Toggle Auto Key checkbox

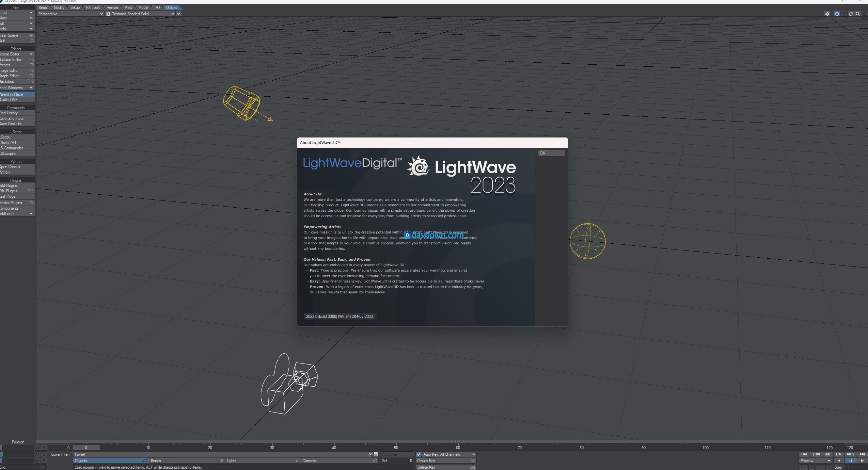(x=419, y=454)
